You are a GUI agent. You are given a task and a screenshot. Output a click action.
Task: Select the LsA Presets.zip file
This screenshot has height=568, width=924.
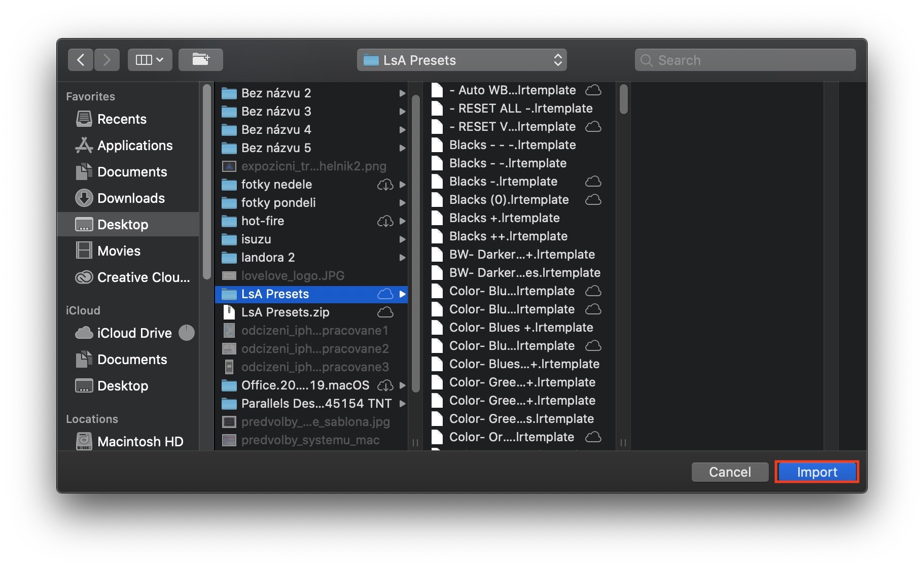point(311,312)
